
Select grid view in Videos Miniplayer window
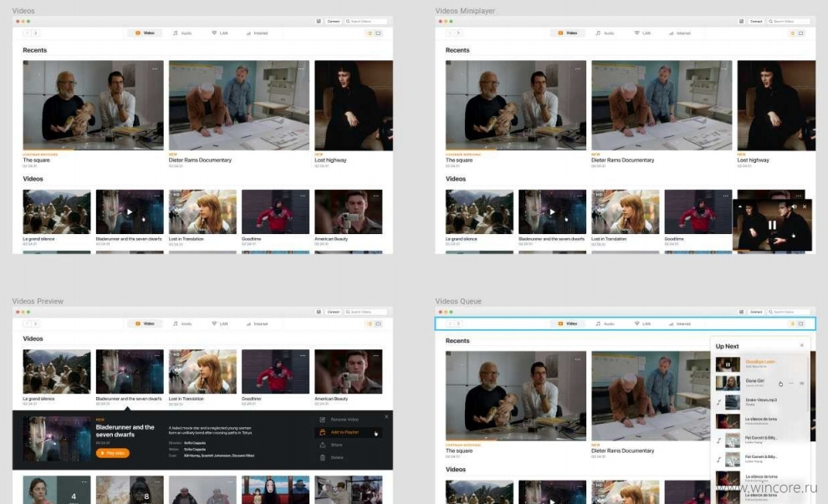point(800,33)
